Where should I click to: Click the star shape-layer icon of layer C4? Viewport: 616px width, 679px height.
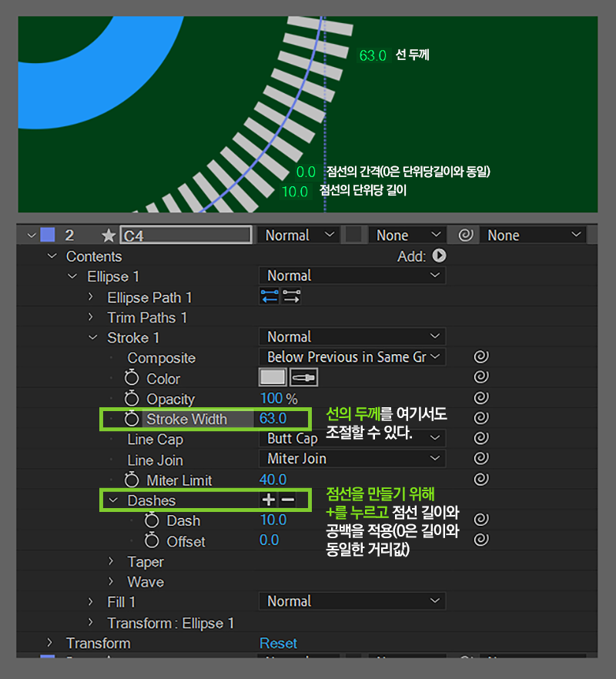(x=109, y=236)
